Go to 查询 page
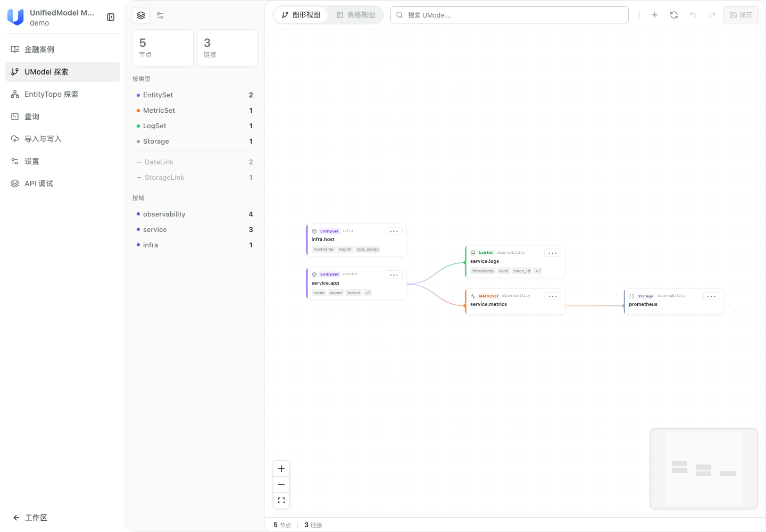The width and height of the screenshot is (766, 532). tap(63, 117)
